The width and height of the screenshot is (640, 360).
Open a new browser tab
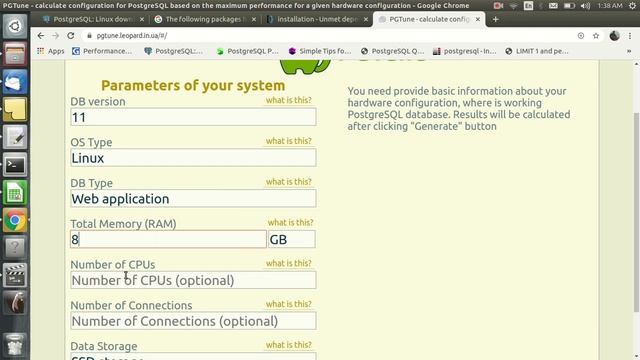496,19
